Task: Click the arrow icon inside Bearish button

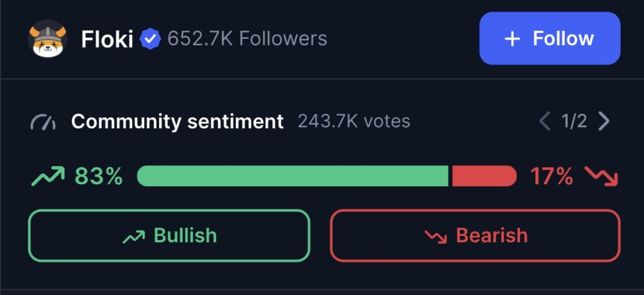Action: click(435, 236)
